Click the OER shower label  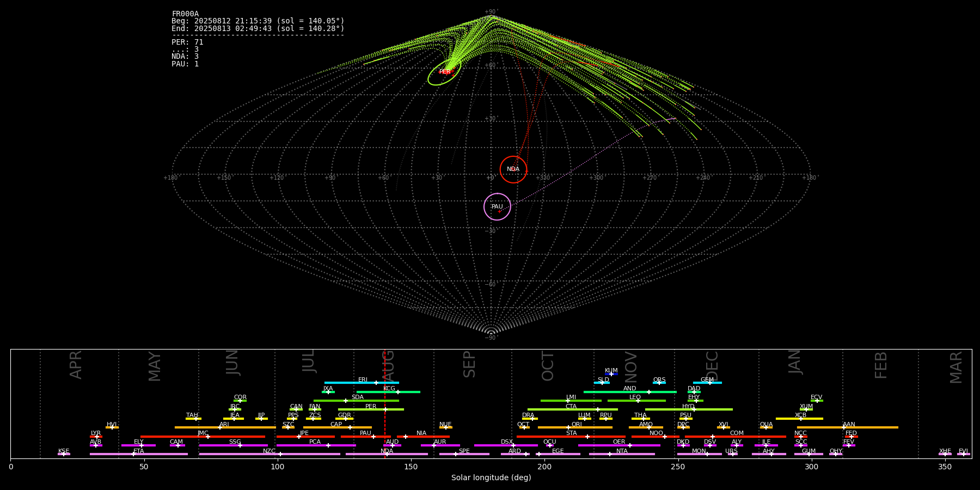619,442
